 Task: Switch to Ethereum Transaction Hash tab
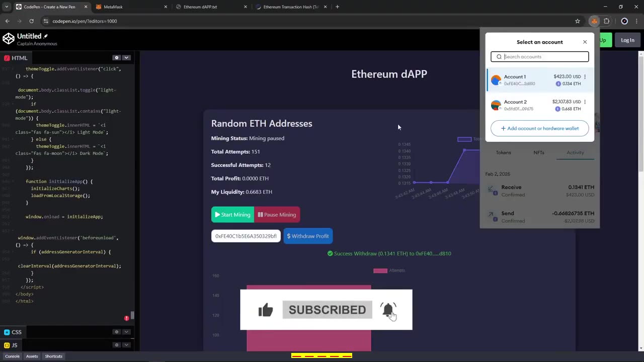click(x=290, y=7)
